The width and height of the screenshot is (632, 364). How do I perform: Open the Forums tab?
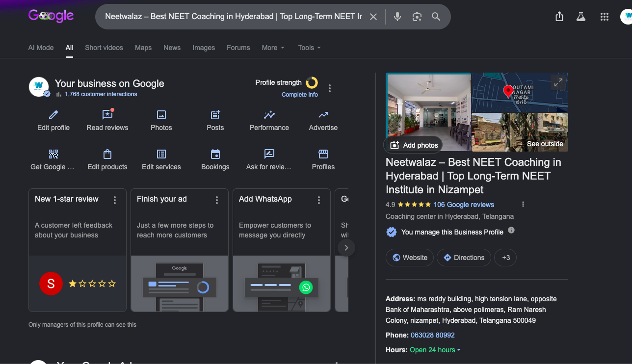tap(238, 48)
